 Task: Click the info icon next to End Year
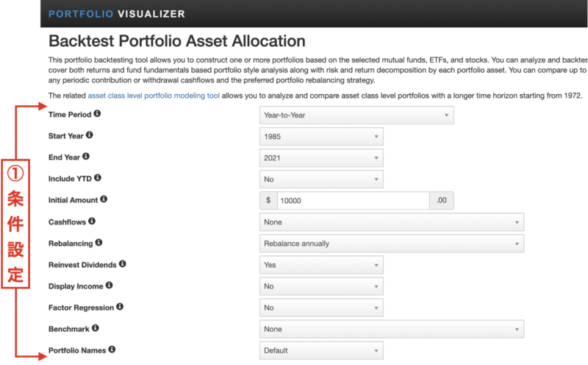coord(86,156)
